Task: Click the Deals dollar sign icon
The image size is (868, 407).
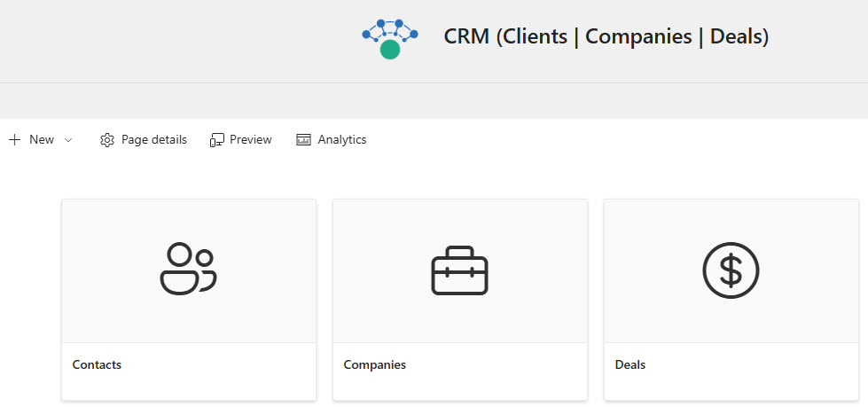Action: pyautogui.click(x=731, y=270)
